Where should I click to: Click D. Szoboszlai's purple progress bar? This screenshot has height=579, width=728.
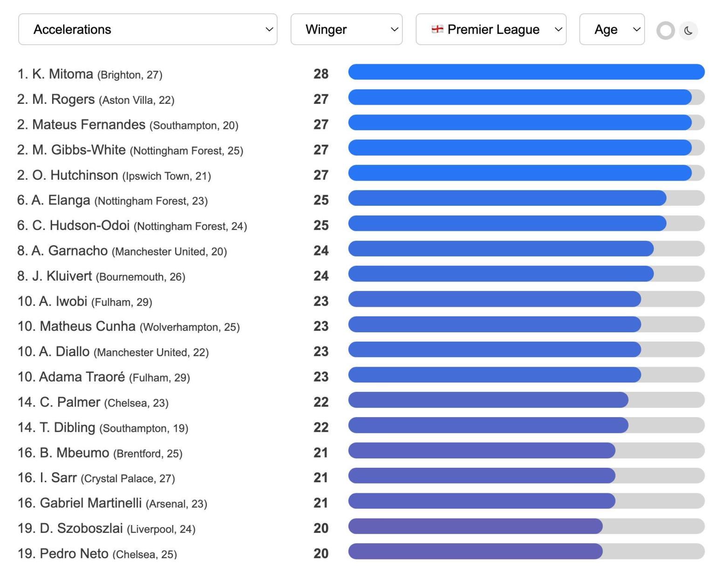475,526
